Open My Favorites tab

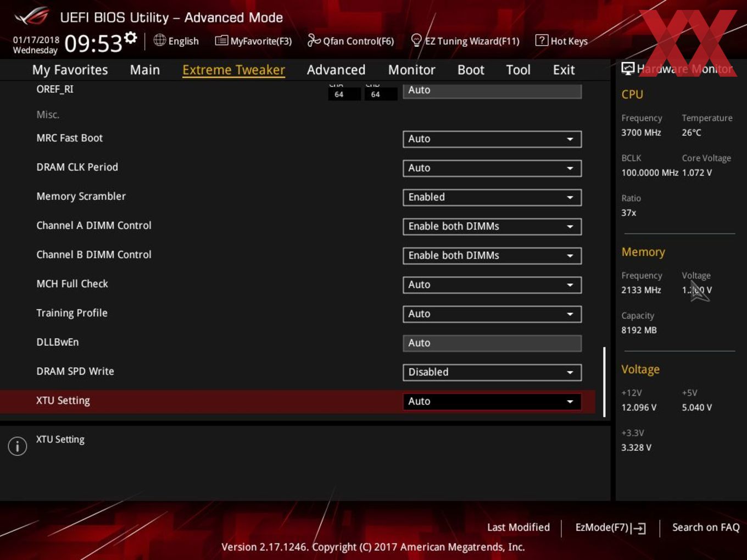tap(70, 70)
